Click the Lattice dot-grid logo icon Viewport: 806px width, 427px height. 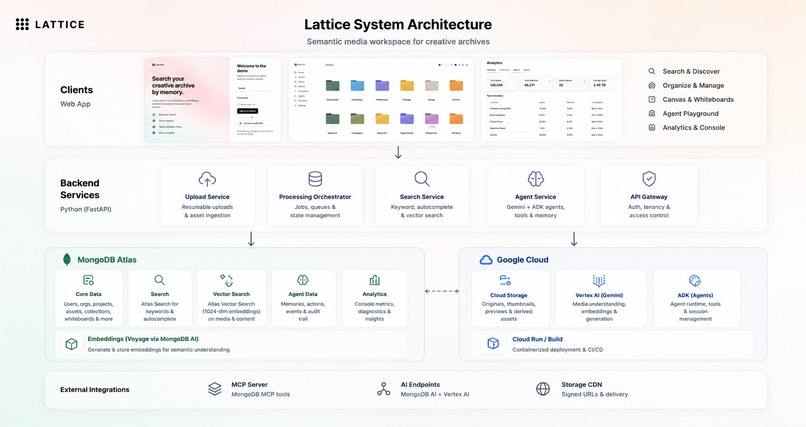(x=22, y=24)
